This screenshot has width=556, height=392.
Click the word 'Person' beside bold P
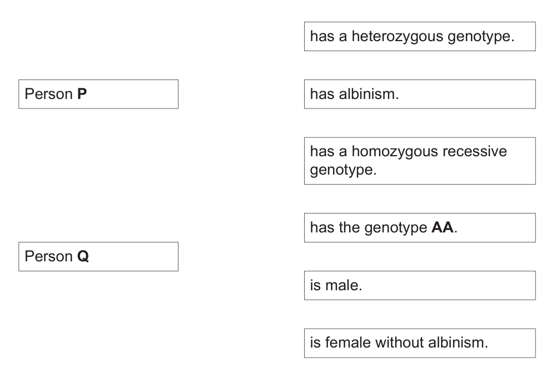pos(48,94)
